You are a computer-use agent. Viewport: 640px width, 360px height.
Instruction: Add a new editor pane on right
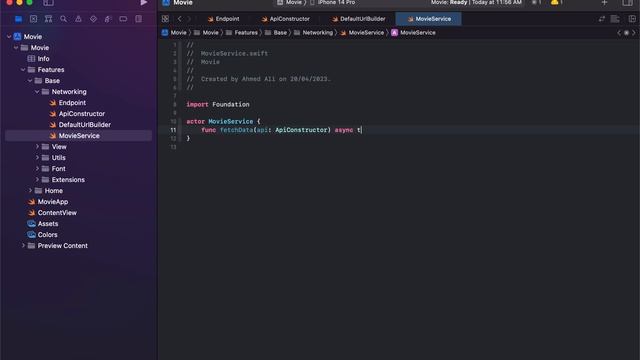coord(632,19)
